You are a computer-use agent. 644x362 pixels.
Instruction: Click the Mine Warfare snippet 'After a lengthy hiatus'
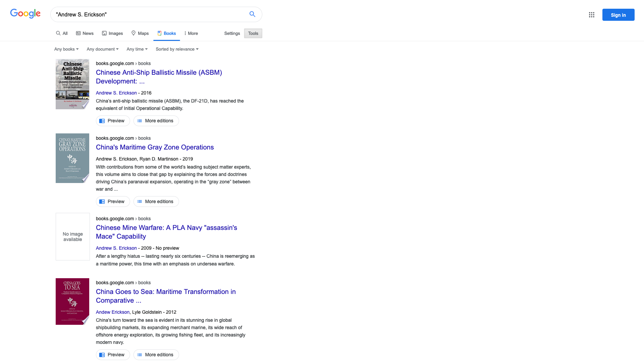point(175,260)
